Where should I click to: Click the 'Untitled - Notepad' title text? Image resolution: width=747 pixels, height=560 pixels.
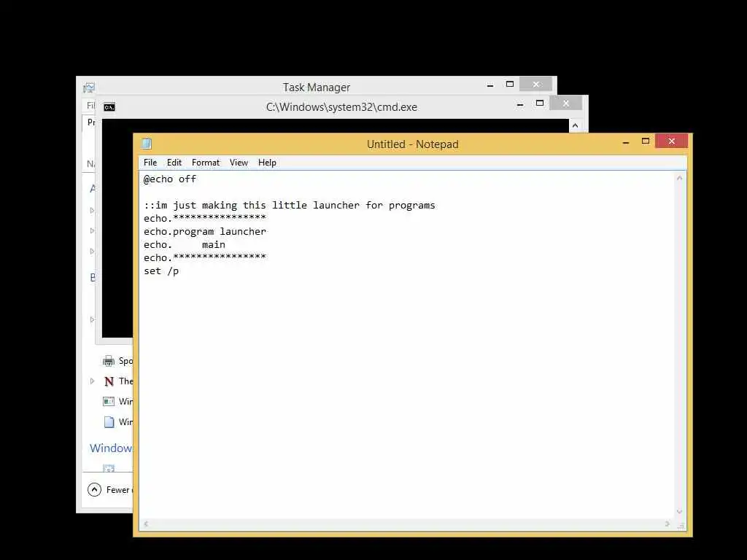[x=413, y=144]
